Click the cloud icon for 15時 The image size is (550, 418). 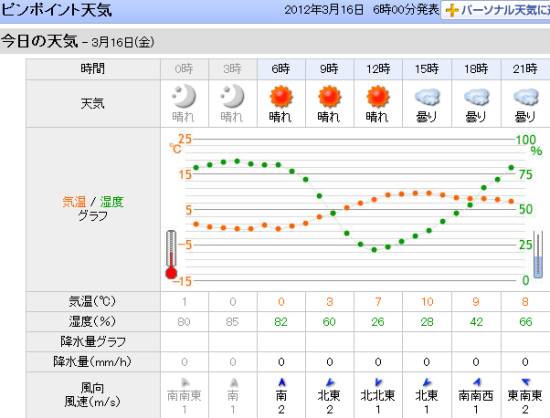427,97
